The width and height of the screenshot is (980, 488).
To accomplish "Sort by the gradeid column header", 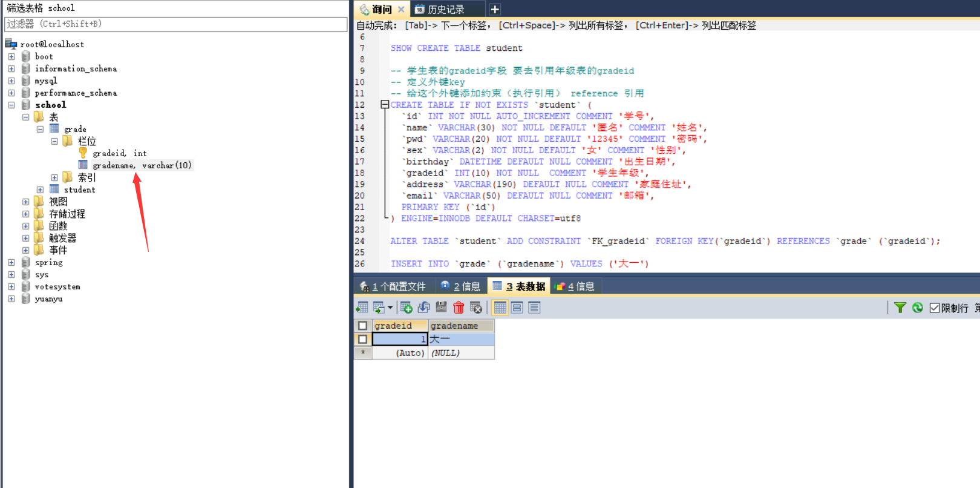I will (400, 326).
